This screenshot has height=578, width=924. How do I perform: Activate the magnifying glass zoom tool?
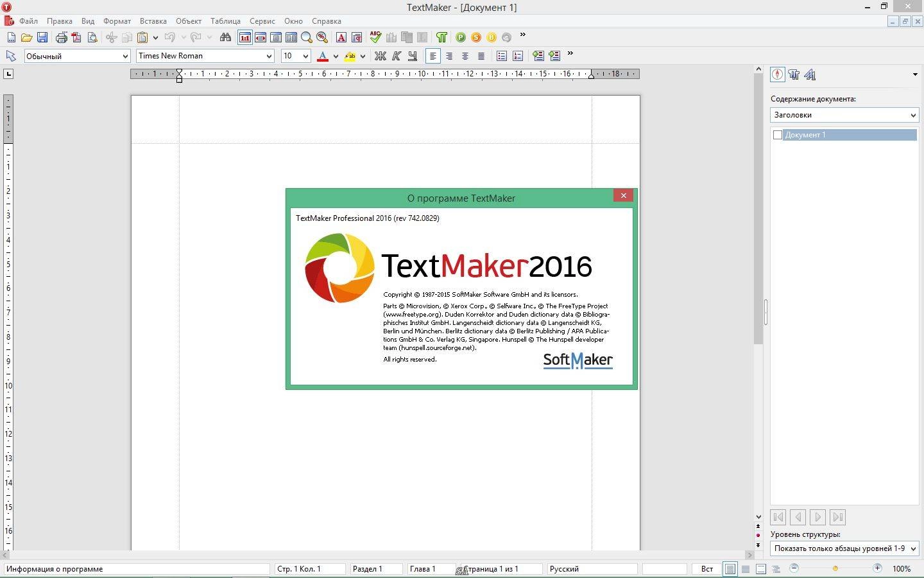coord(307,37)
